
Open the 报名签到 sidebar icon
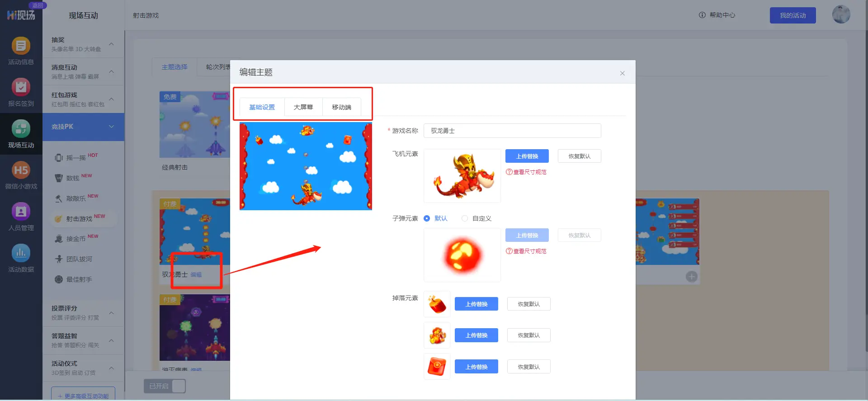pyautogui.click(x=21, y=87)
